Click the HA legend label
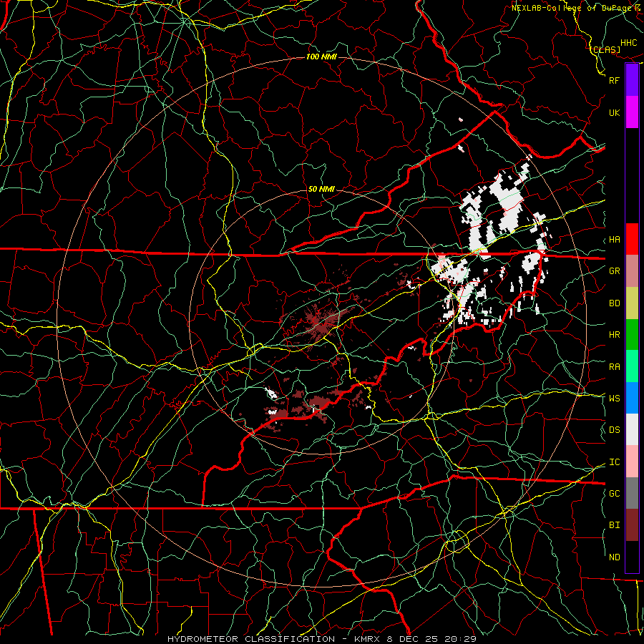The width and height of the screenshot is (644, 644). [x=614, y=239]
